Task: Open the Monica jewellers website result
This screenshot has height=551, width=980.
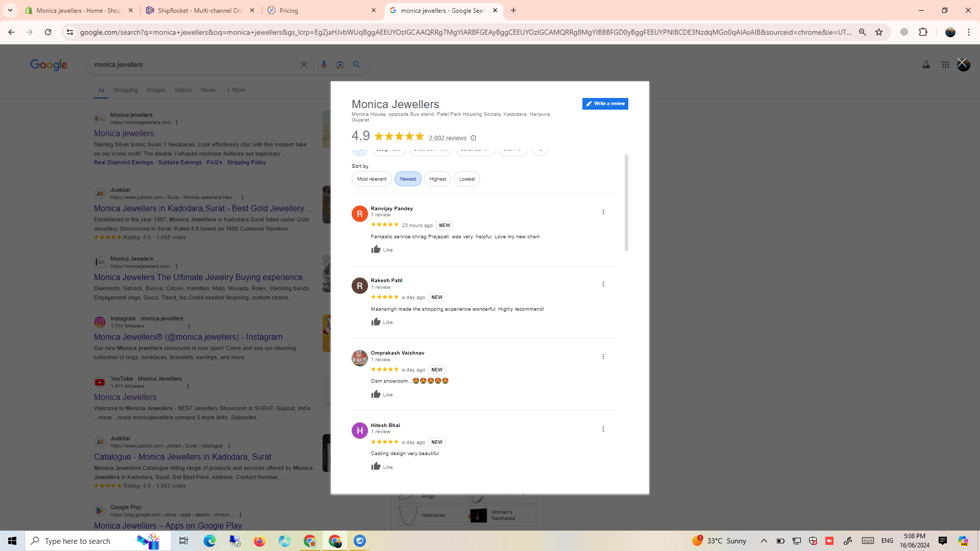Action: click(x=124, y=134)
